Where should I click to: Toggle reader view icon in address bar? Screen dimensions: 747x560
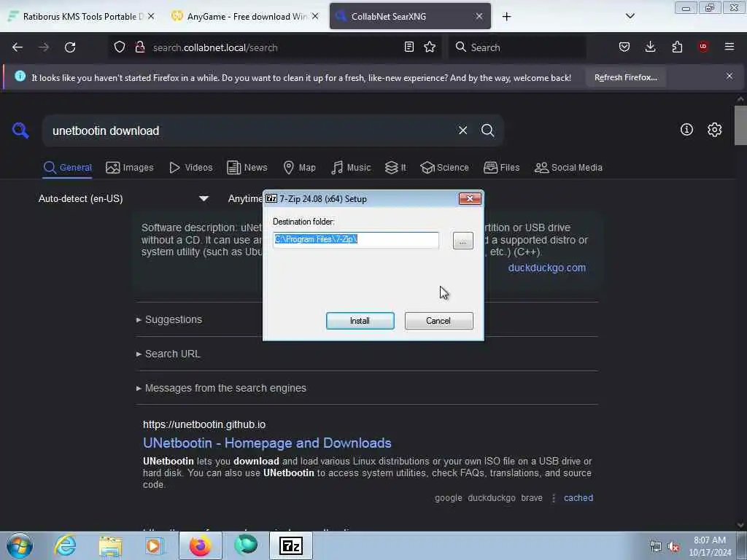coord(409,47)
